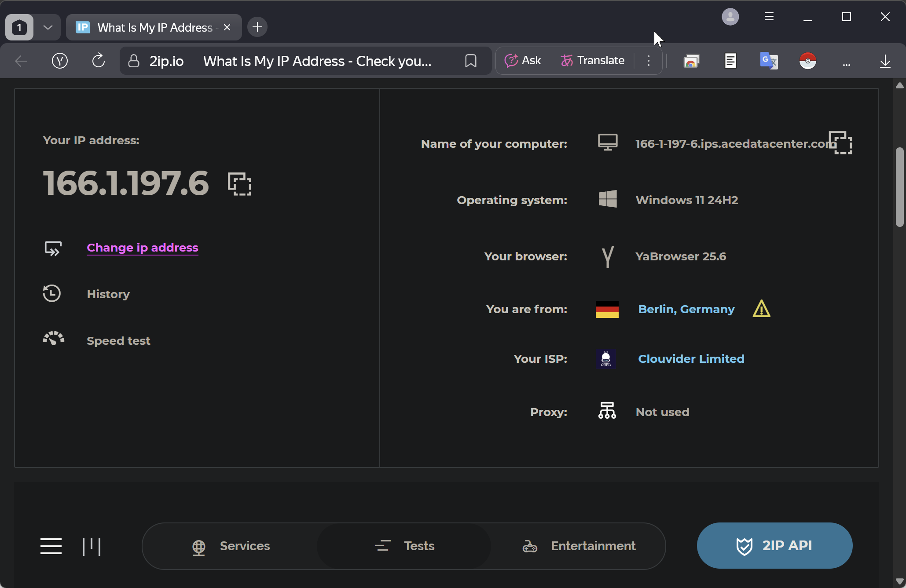
Task: Click the Clouvider ISP logo icon
Action: coord(606,359)
